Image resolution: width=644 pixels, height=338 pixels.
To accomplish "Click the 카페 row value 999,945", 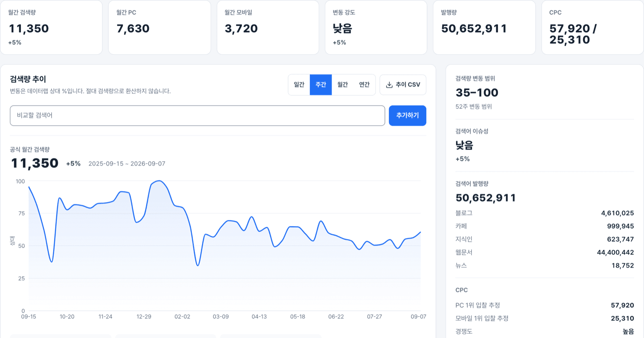I will [x=620, y=226].
